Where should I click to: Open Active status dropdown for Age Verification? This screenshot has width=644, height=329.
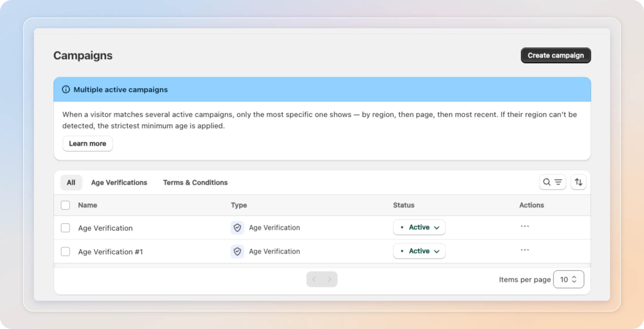point(419,227)
